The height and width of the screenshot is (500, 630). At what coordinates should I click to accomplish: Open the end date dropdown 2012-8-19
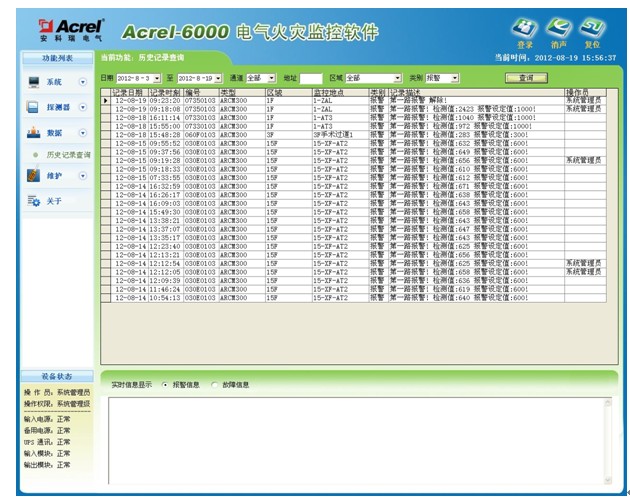[218, 78]
